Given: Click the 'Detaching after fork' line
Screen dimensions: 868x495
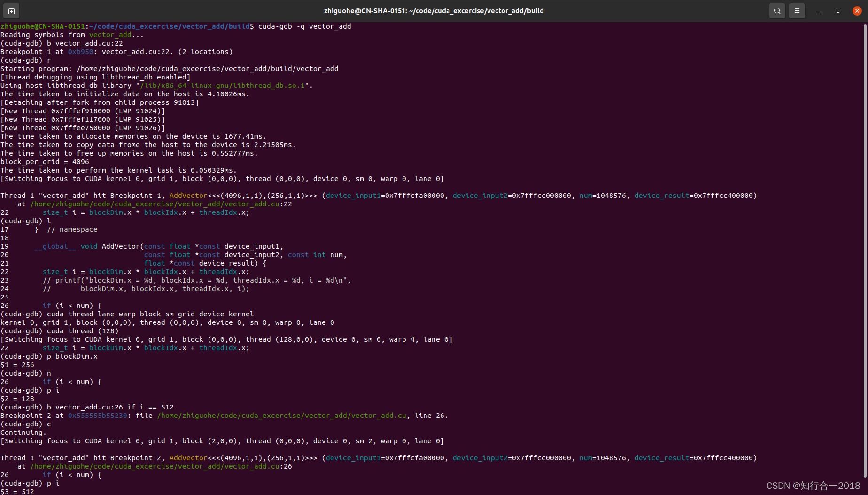Looking at the screenshot, I should point(100,102).
